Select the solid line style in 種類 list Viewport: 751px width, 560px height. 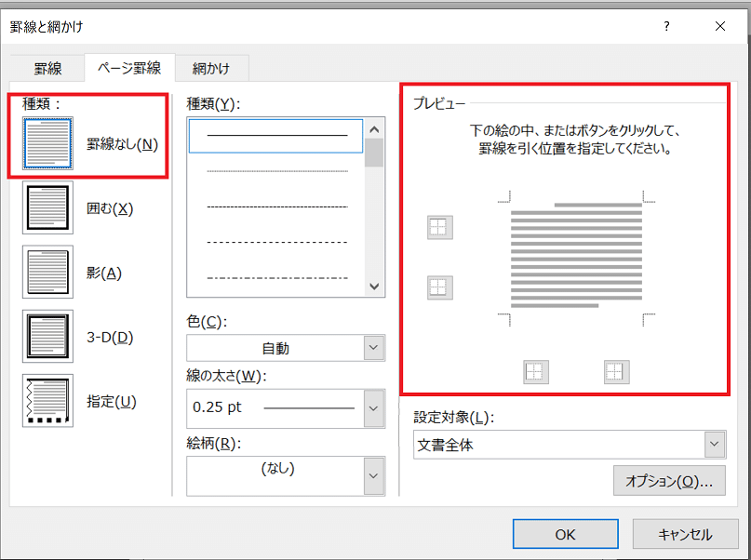(275, 136)
